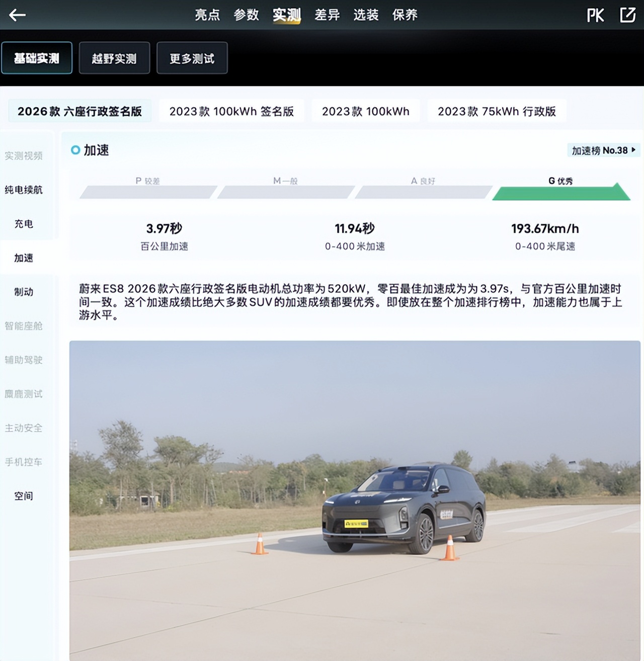Switch to the 差异 tab

[327, 15]
